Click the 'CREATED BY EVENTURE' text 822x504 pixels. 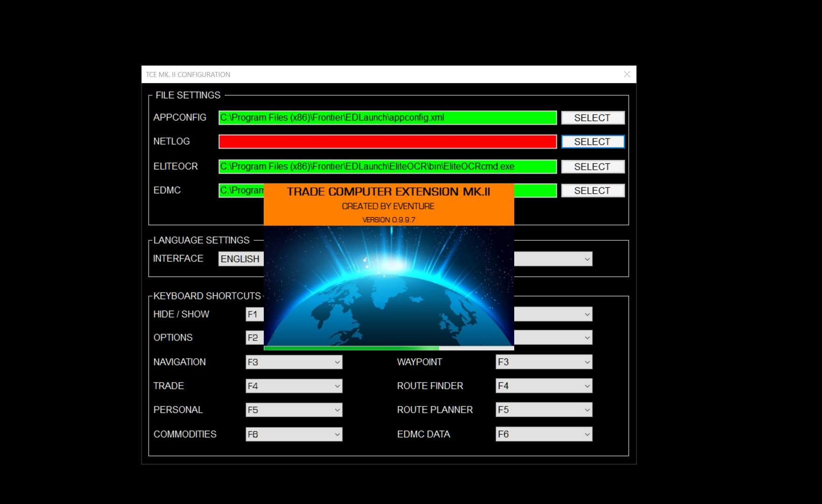388,206
